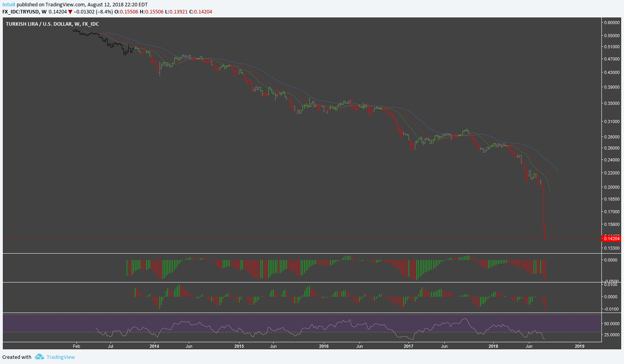
Task: Click the 2019 label on the time axis
Action: 580,346
